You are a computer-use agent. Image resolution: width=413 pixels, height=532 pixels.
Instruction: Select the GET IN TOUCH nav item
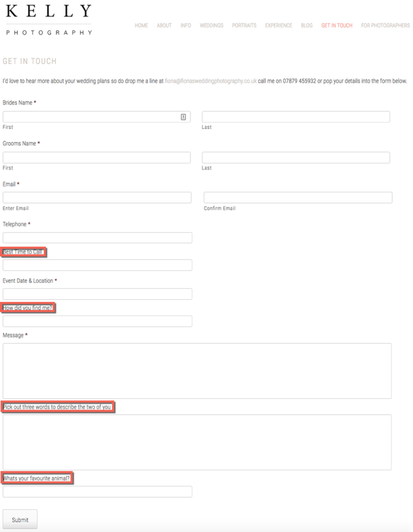[x=337, y=25]
